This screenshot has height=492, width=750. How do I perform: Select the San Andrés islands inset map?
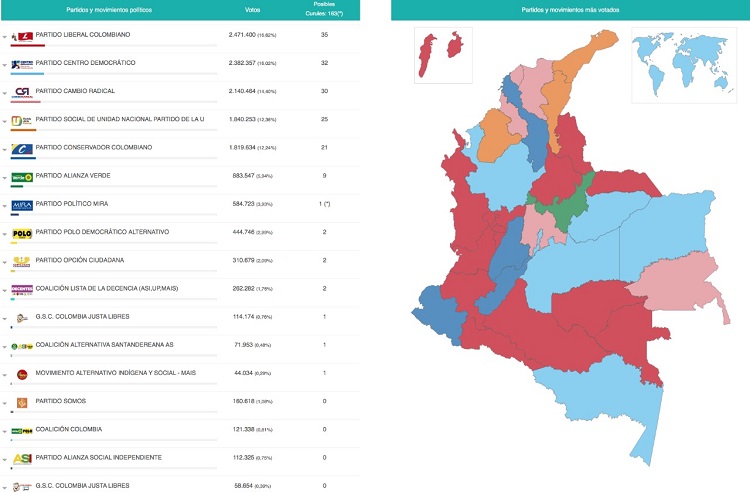pos(443,55)
